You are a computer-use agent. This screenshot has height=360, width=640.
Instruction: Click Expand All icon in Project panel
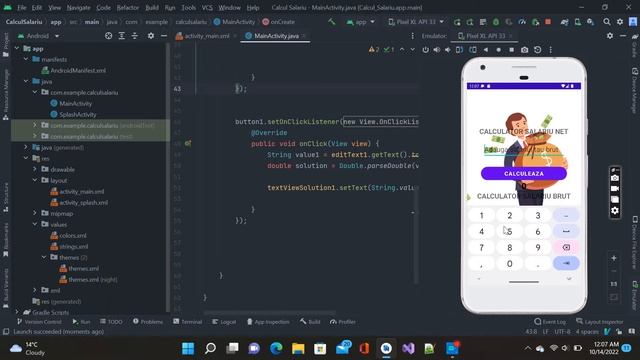coord(122,36)
